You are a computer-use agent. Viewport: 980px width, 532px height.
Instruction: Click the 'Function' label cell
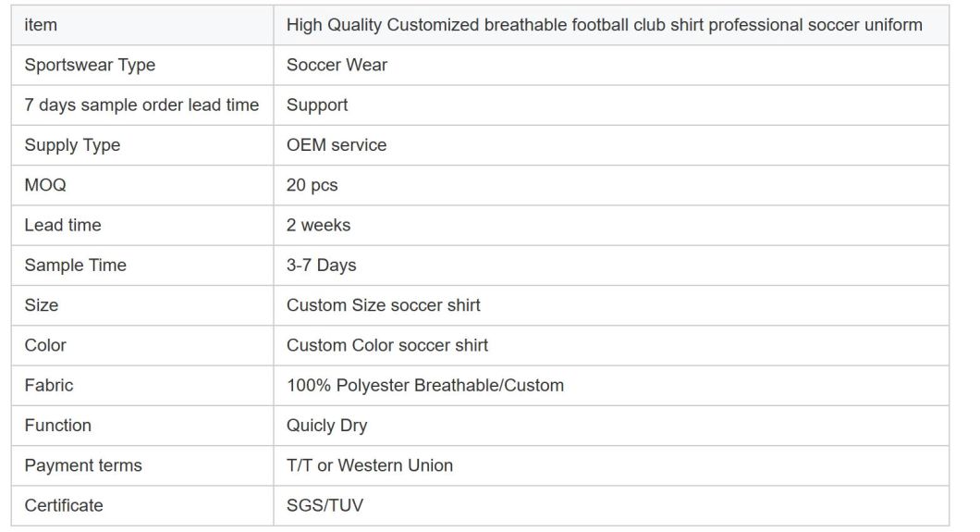tap(57, 426)
